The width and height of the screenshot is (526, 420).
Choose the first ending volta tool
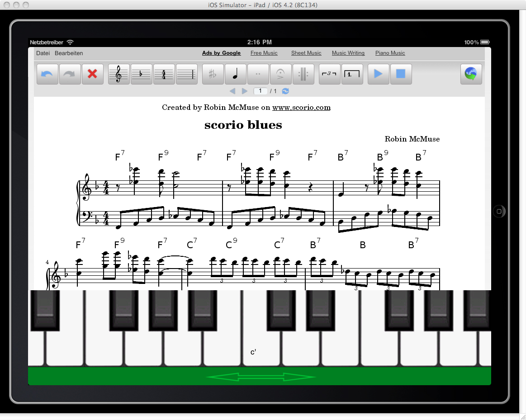click(352, 74)
